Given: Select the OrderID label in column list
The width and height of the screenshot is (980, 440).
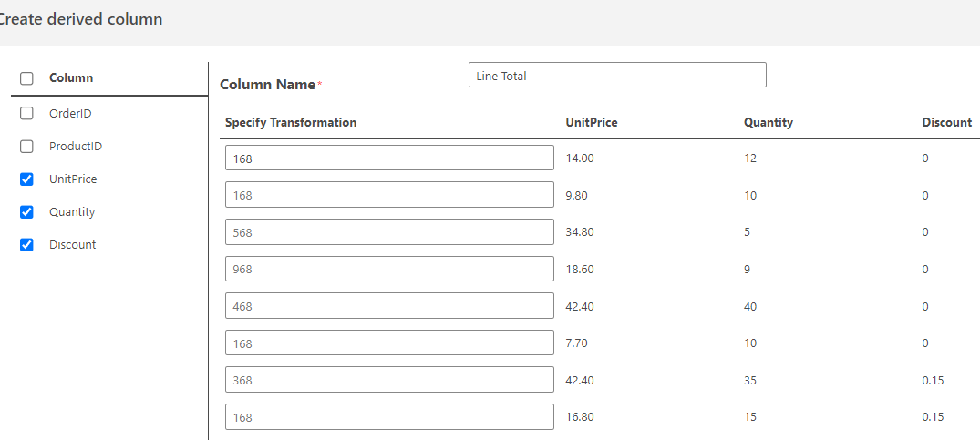Looking at the screenshot, I should [x=70, y=114].
